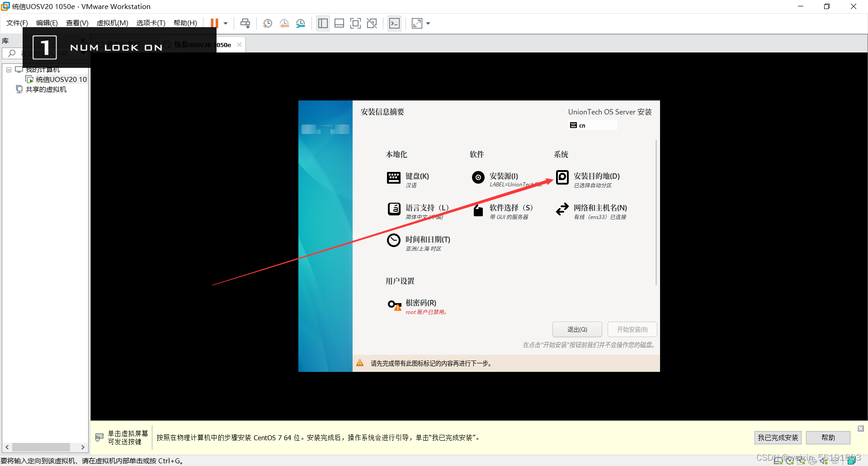Select 共享的虚拟机 in library
Image resolution: width=868 pixels, height=466 pixels.
(x=41, y=90)
